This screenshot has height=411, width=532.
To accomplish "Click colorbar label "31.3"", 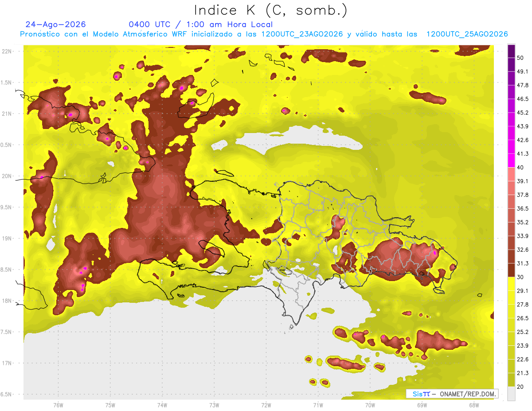I will [522, 263].
